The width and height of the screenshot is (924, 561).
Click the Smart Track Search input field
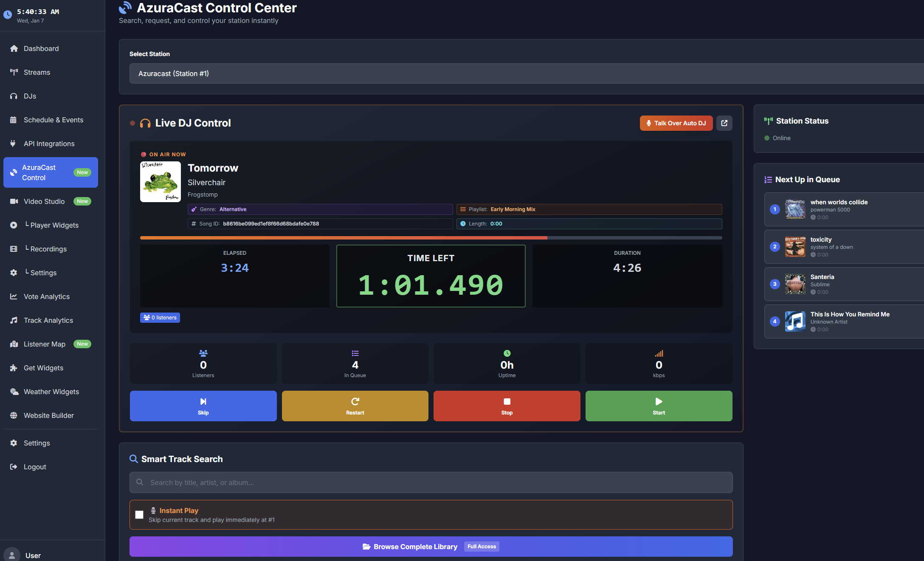coord(431,482)
